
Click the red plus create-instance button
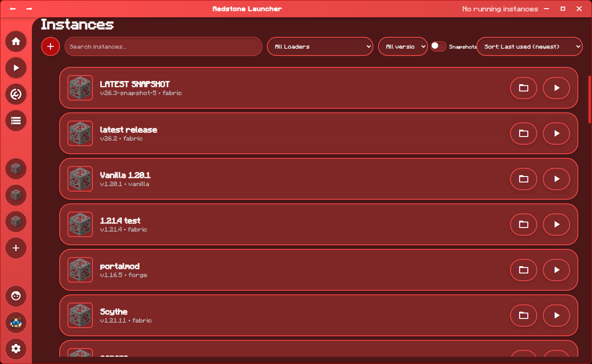51,46
